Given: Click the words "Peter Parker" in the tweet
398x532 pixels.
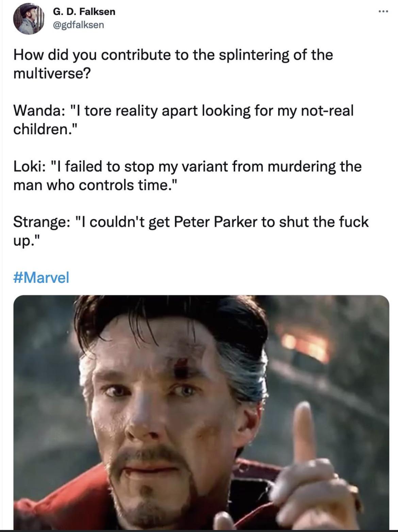Looking at the screenshot, I should pos(215,222).
